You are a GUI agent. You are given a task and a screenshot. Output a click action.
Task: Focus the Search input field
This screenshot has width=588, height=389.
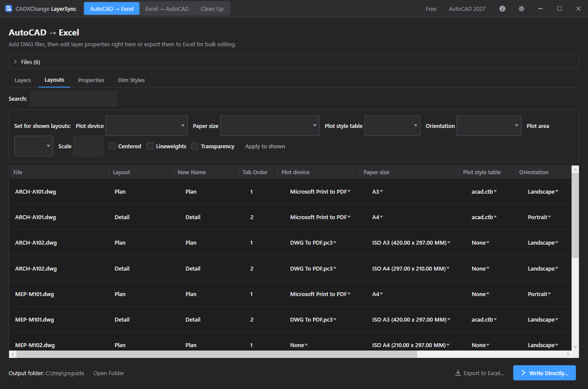pos(73,99)
